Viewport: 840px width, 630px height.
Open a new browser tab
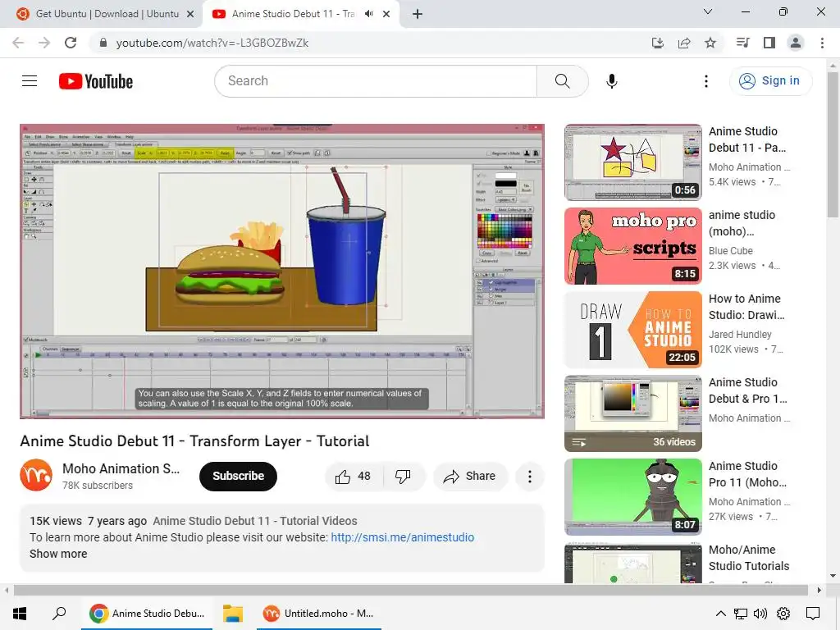[418, 14]
